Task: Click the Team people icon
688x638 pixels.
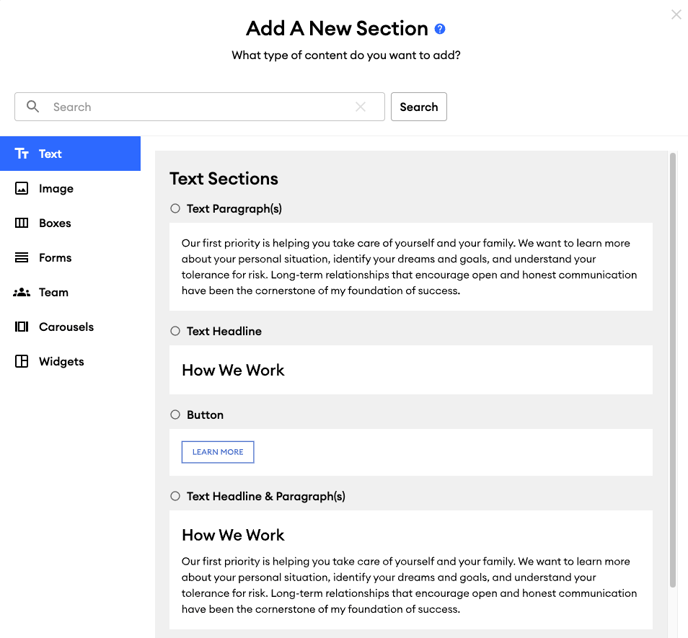Action: (22, 292)
